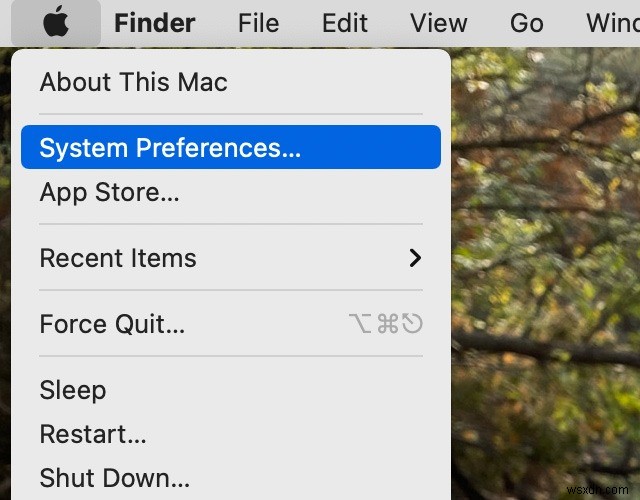
Task: Select About This Mac
Action: point(133,82)
